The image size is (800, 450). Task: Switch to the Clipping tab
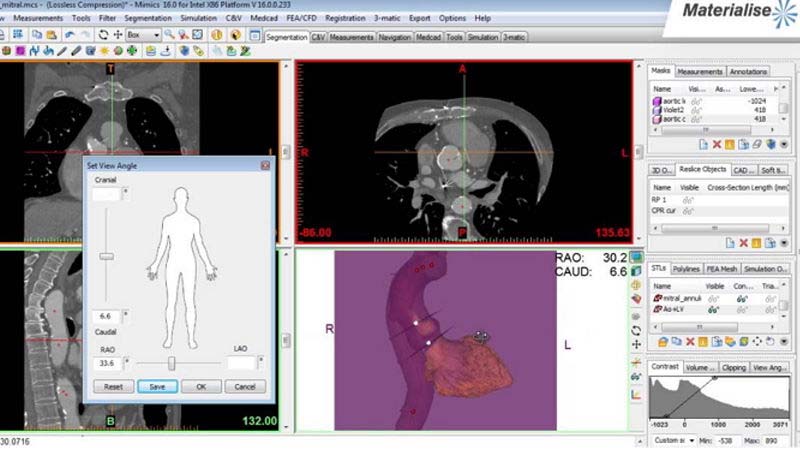click(x=734, y=367)
